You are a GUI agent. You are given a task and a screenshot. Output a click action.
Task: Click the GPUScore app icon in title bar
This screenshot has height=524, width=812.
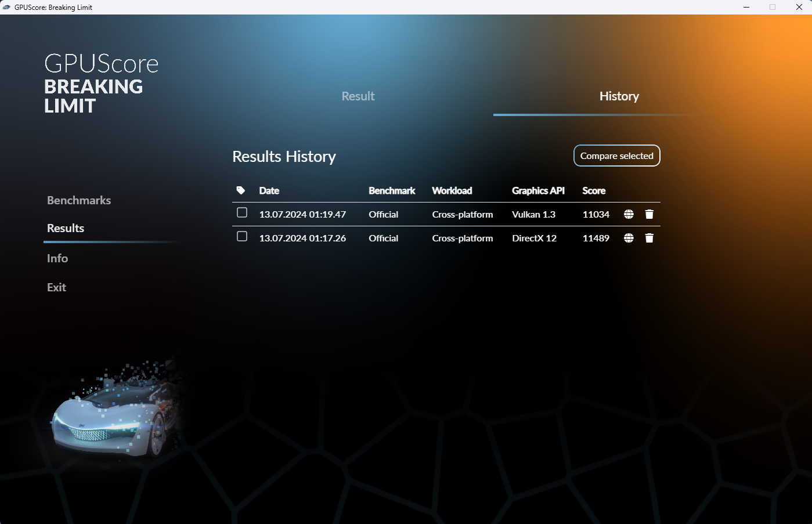6,7
